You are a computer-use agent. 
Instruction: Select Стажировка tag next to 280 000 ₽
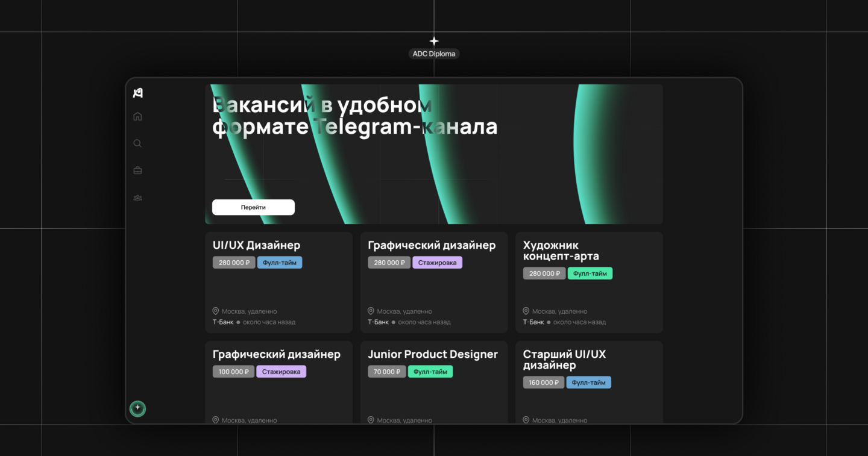tap(438, 263)
